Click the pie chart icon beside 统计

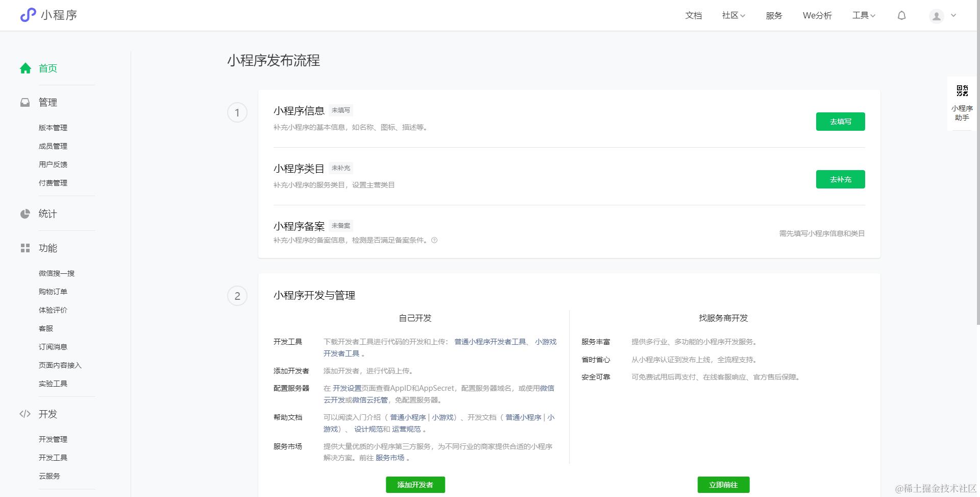pos(25,214)
